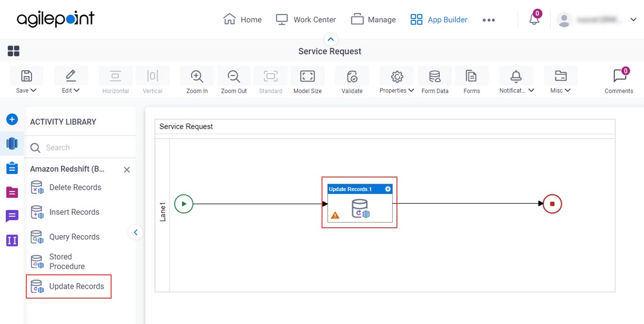This screenshot has width=644, height=324.
Task: Run the Validate tool
Action: (352, 77)
